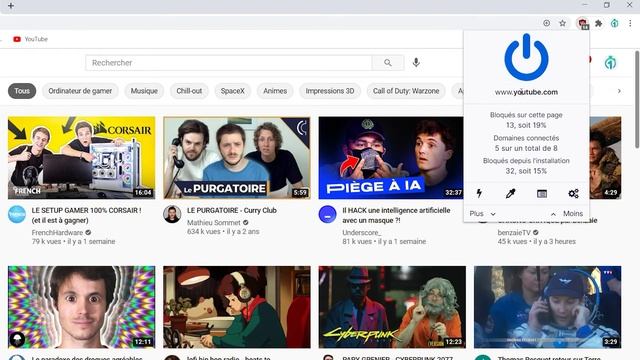640x360 pixels.
Task: Select the Tous filter chip
Action: 22,91
